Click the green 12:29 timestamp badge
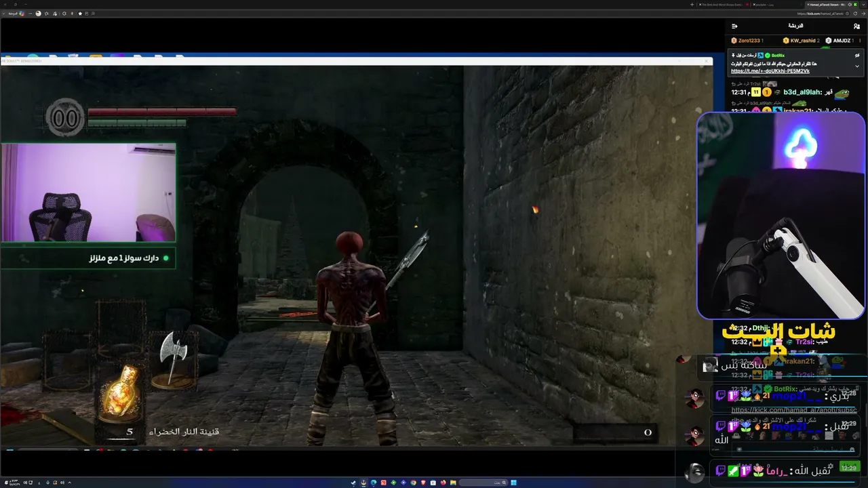This screenshot has height=488, width=868. click(x=849, y=468)
